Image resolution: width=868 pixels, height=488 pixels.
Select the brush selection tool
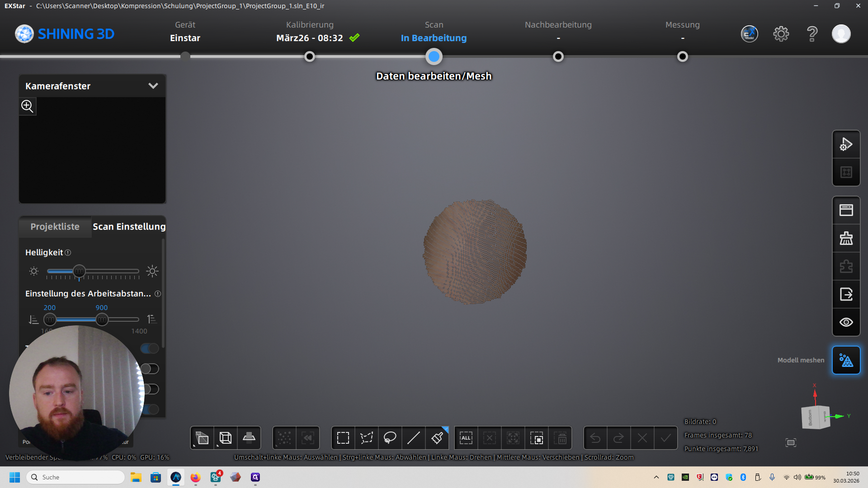437,438
